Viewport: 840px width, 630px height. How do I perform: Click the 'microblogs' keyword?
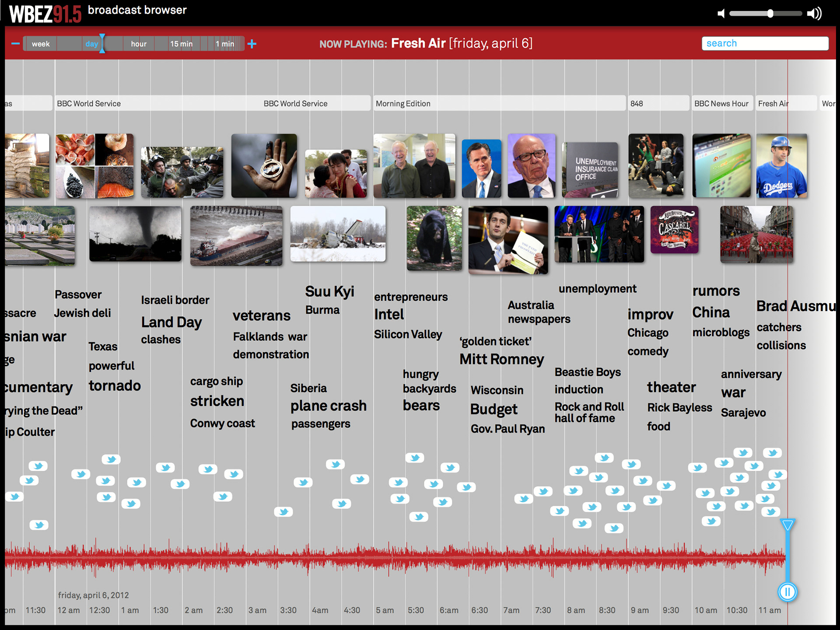click(x=721, y=333)
